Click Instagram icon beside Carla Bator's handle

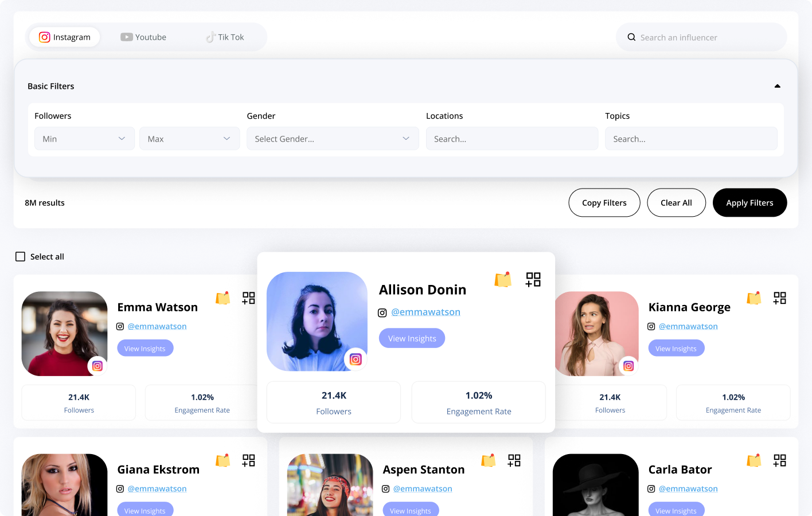651,489
